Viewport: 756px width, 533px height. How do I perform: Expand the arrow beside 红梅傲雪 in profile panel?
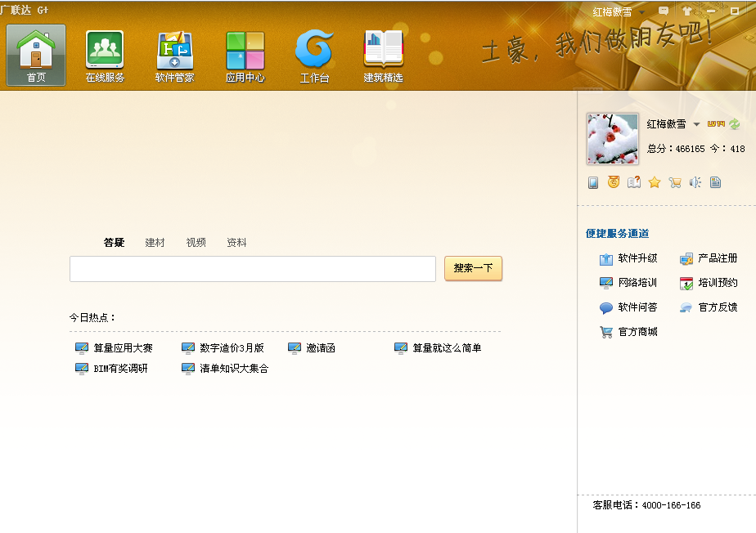pos(696,124)
